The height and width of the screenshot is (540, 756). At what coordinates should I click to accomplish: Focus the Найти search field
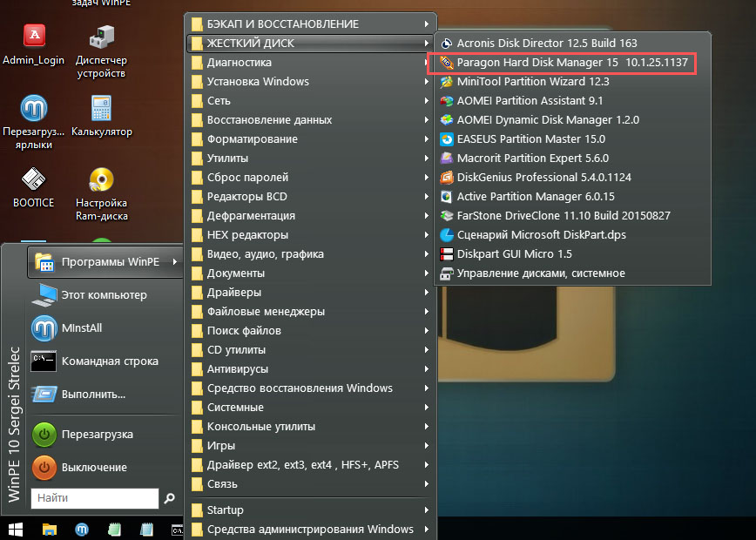pyautogui.click(x=94, y=498)
